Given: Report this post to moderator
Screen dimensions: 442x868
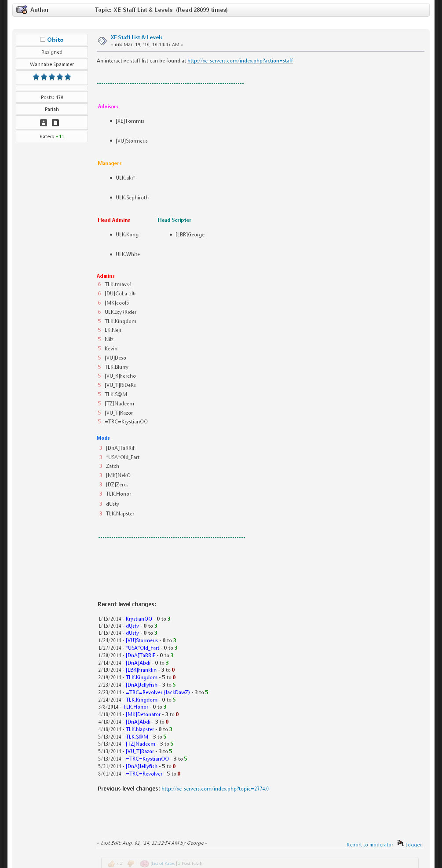Looking at the screenshot, I should [370, 845].
